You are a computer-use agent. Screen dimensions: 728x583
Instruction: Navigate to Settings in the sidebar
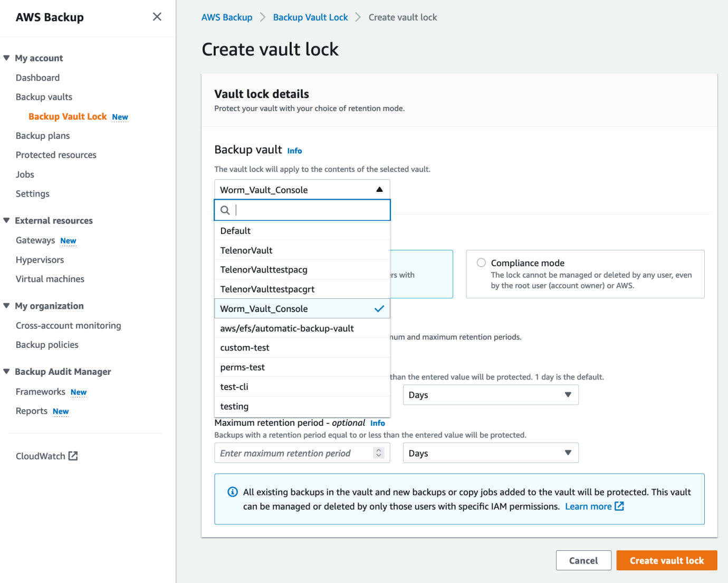32,193
